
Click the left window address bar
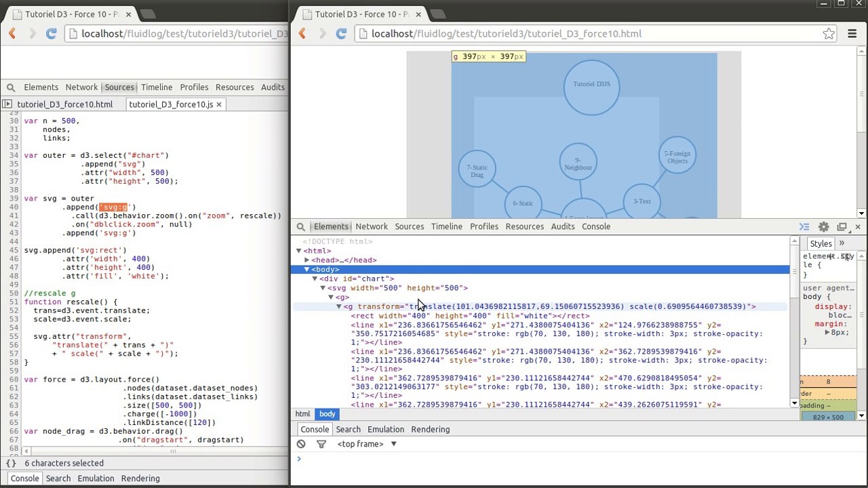(176, 33)
